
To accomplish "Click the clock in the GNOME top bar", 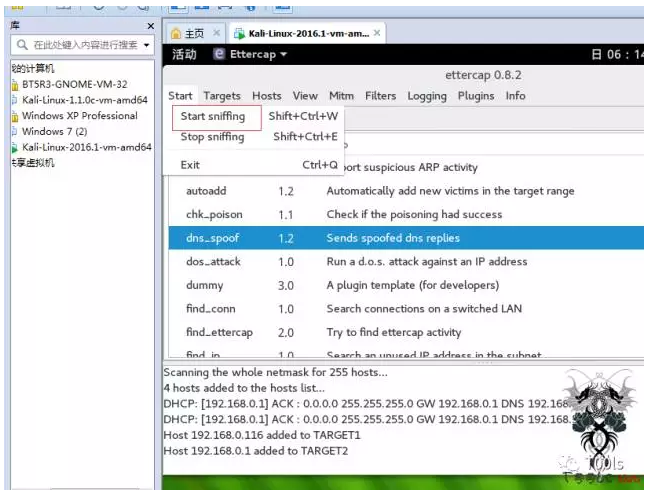I will [617, 54].
